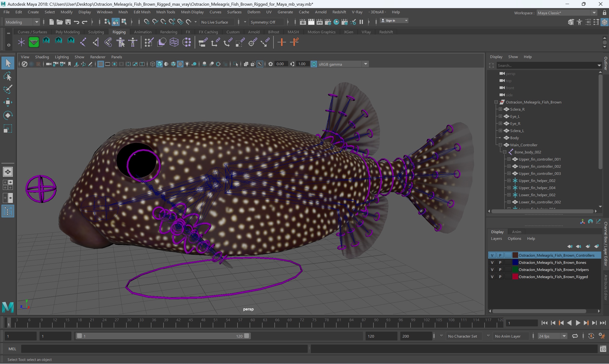Click the Rigged layer red color swatch
The image size is (609, 364).
515,276
